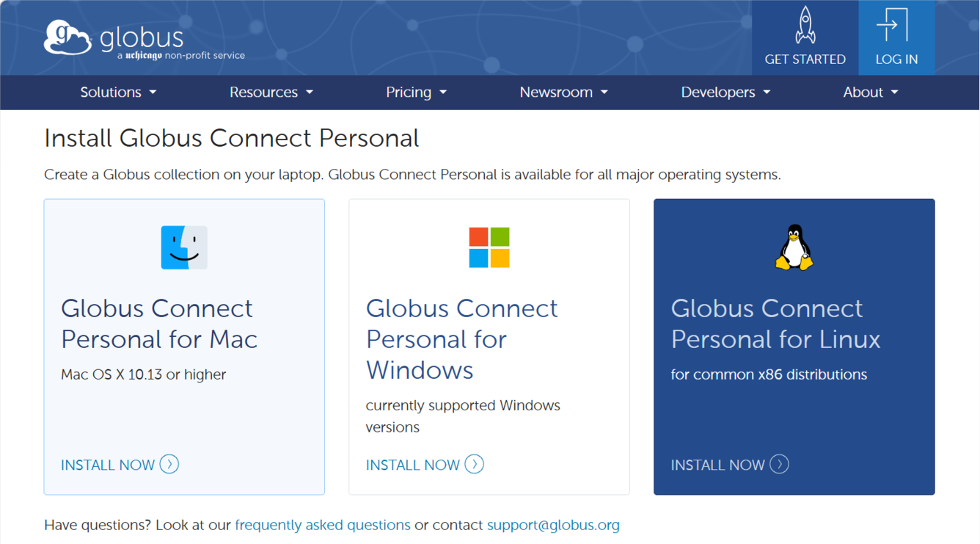Click the Globus cloud logo

point(67,37)
